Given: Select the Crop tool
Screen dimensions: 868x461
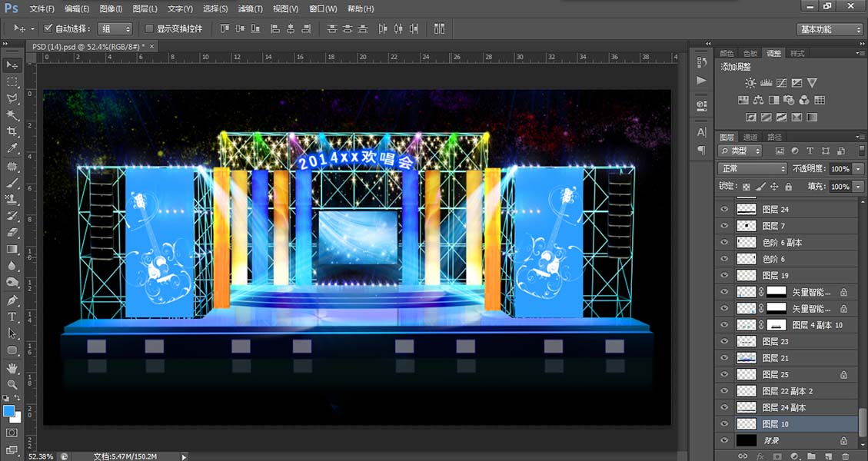Looking at the screenshot, I should click(x=12, y=131).
